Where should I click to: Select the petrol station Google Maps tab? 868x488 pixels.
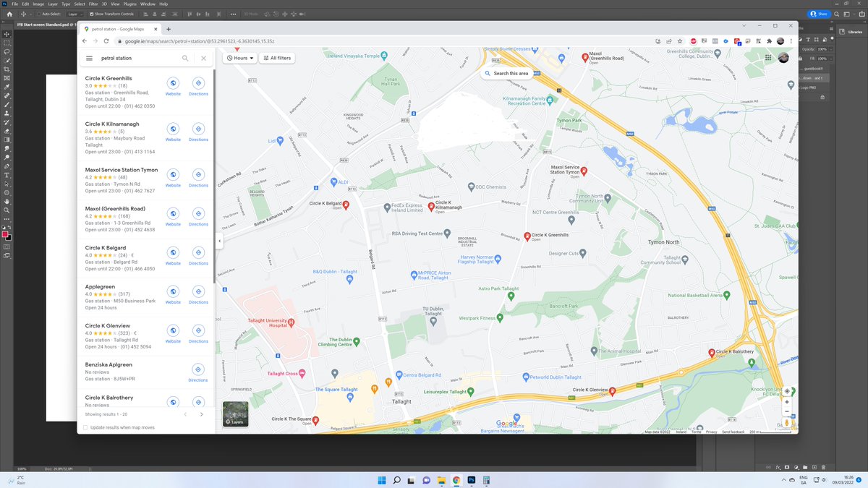(120, 28)
